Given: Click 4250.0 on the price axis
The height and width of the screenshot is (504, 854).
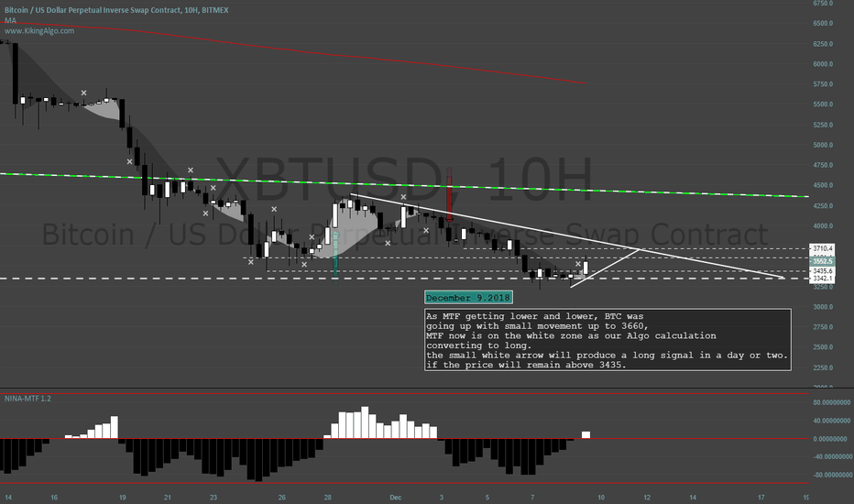Looking at the screenshot, I should [823, 205].
